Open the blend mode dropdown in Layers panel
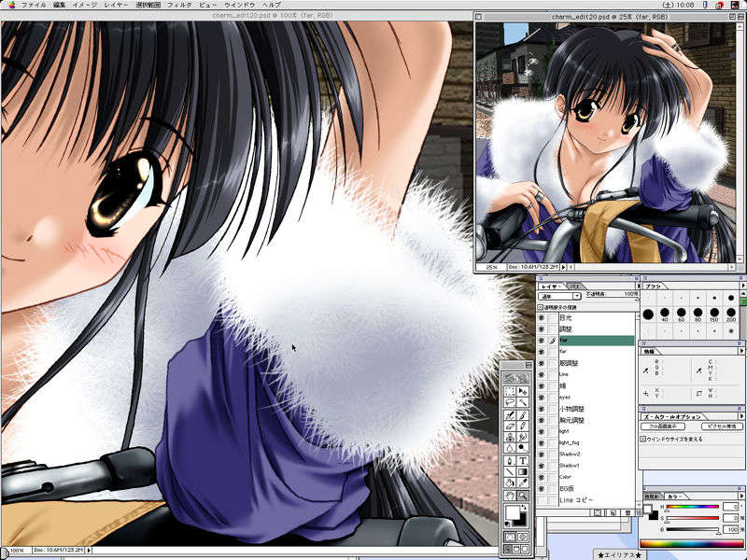The width and height of the screenshot is (747, 560). point(558,296)
